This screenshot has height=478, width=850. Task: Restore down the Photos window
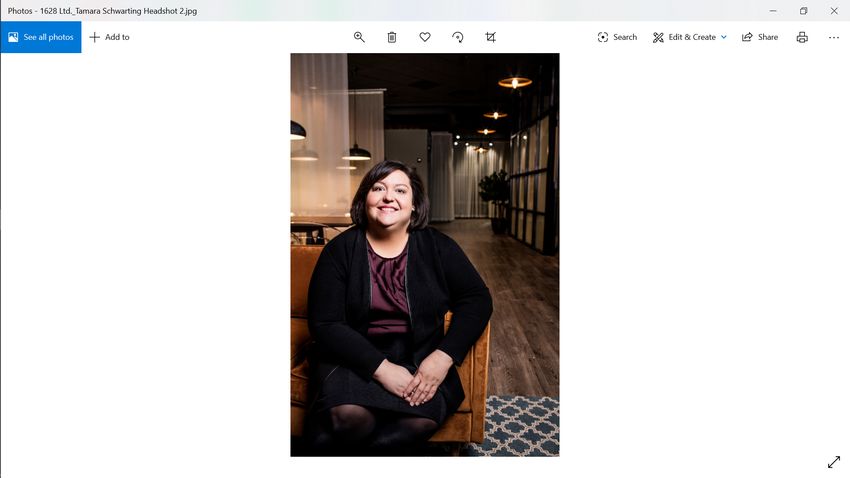803,11
